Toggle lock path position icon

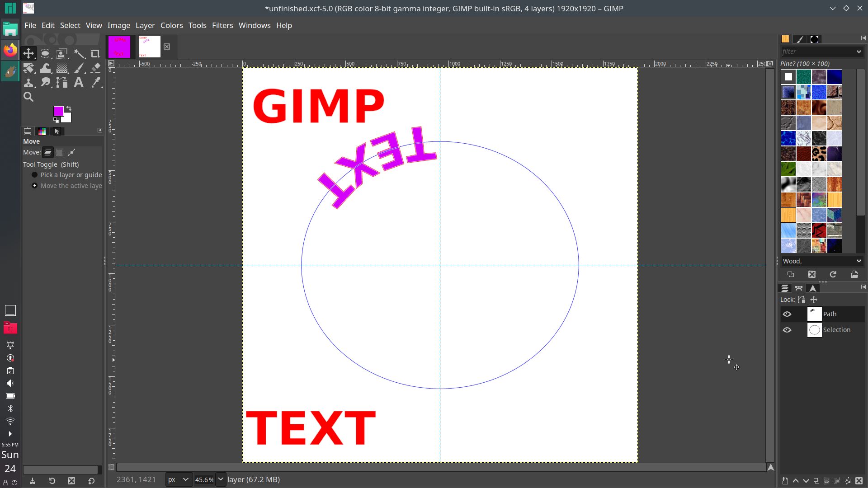814,300
